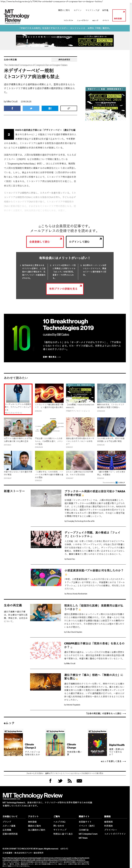Image resolution: width=132 pixels, height=868 pixels.
Task: Open the eムック dropdown menu
Action: (95, 20)
